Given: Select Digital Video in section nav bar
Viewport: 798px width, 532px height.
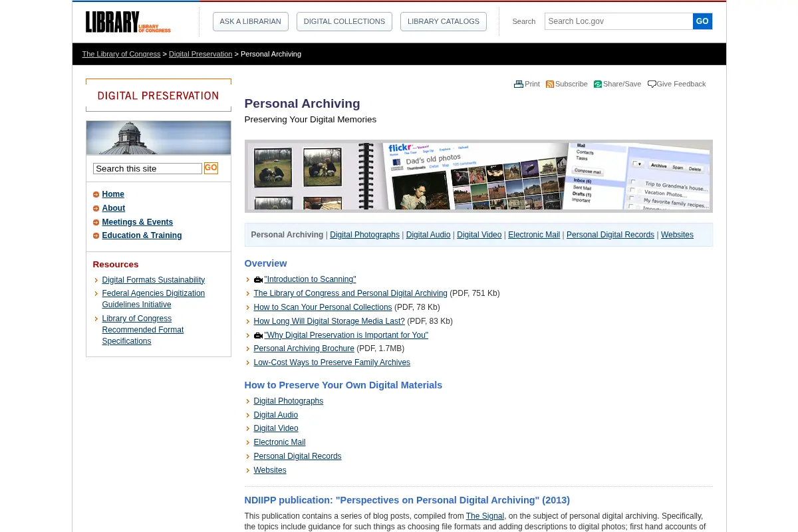Looking at the screenshot, I should (x=479, y=235).
